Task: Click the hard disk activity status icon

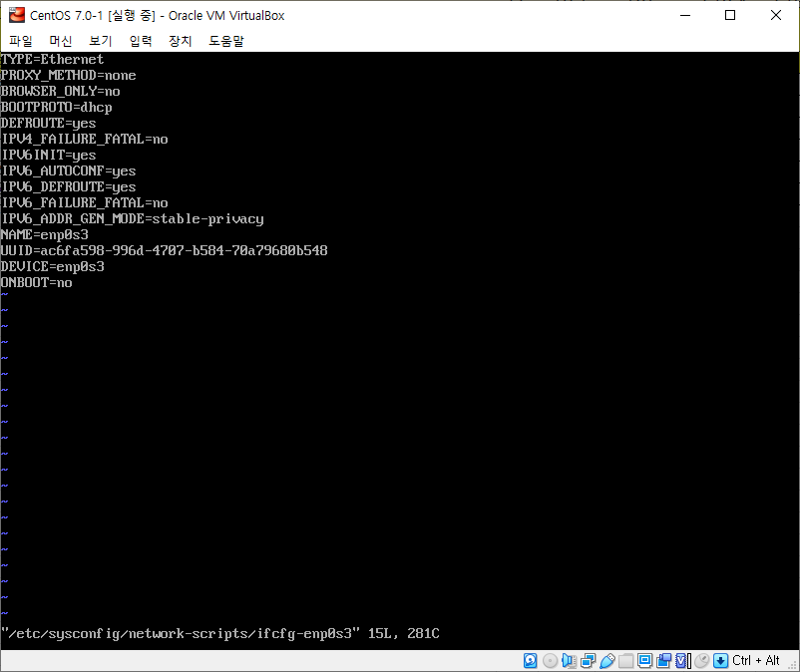Action: [x=530, y=661]
